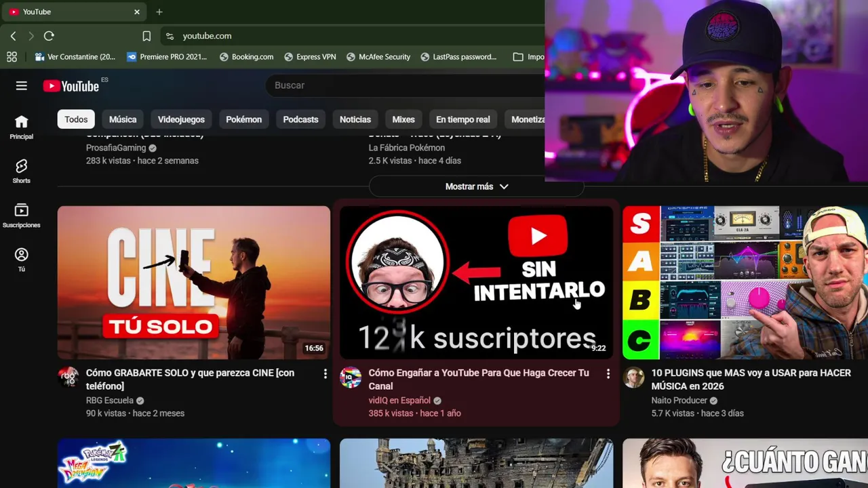868x488 pixels.
Task: Select the Videojuegos filter chip
Action: tap(181, 119)
